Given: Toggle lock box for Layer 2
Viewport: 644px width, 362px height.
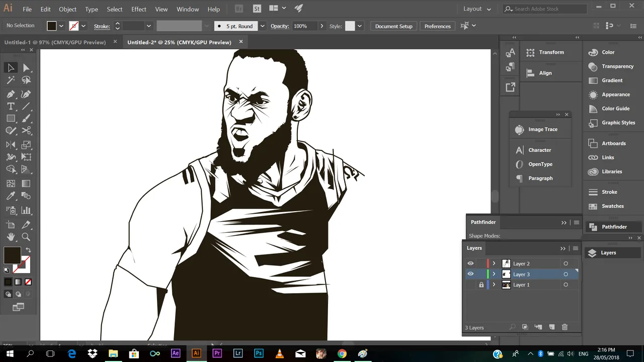Looking at the screenshot, I should [x=481, y=263].
